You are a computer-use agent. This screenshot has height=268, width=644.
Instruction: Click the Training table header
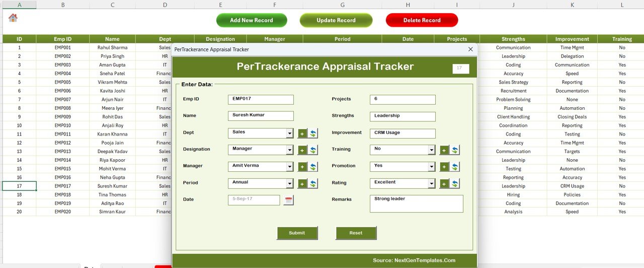click(x=622, y=39)
